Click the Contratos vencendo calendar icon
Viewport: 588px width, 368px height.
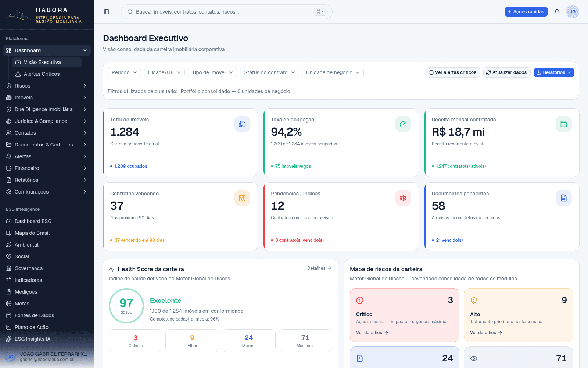pos(242,198)
